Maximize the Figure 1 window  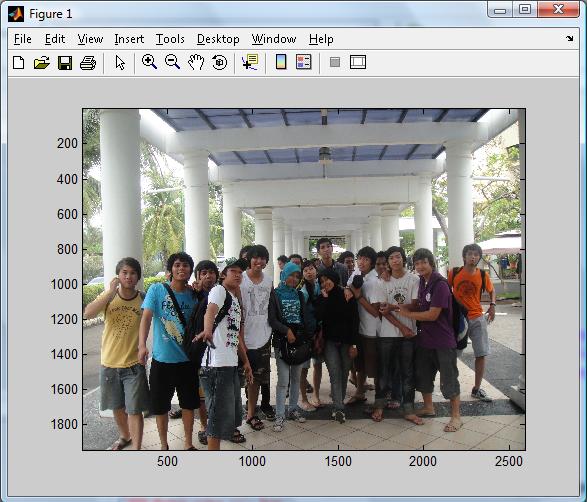click(x=525, y=10)
